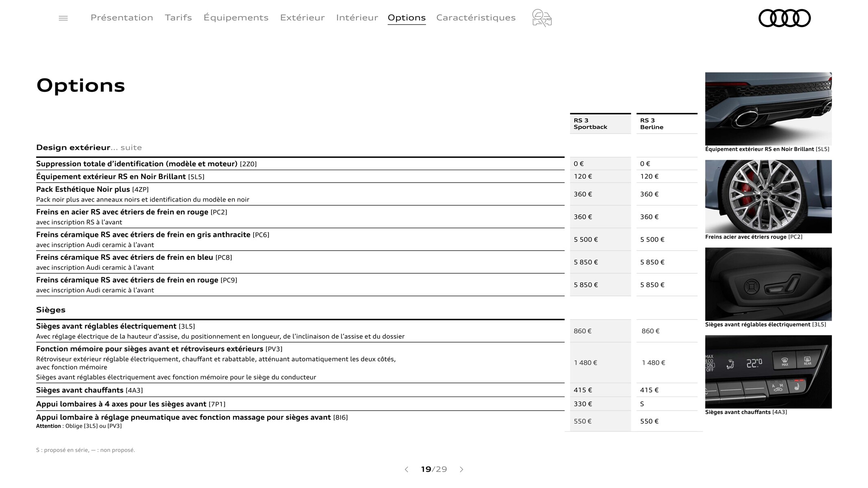Click the 'S : proposé en série' footnote
The height and width of the screenshot is (488, 868).
[x=85, y=450]
